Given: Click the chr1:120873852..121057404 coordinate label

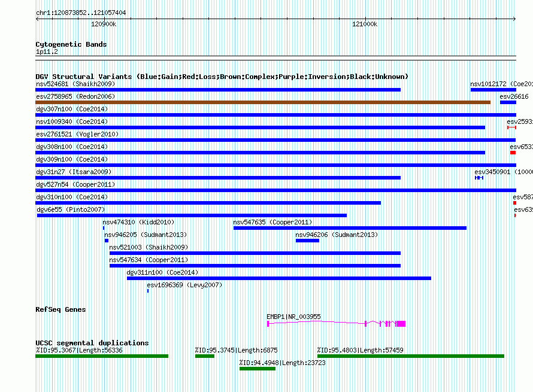Looking at the screenshot, I should pos(81,13).
